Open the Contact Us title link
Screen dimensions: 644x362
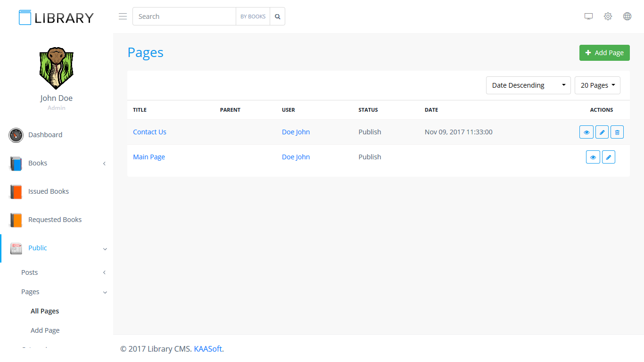point(149,132)
